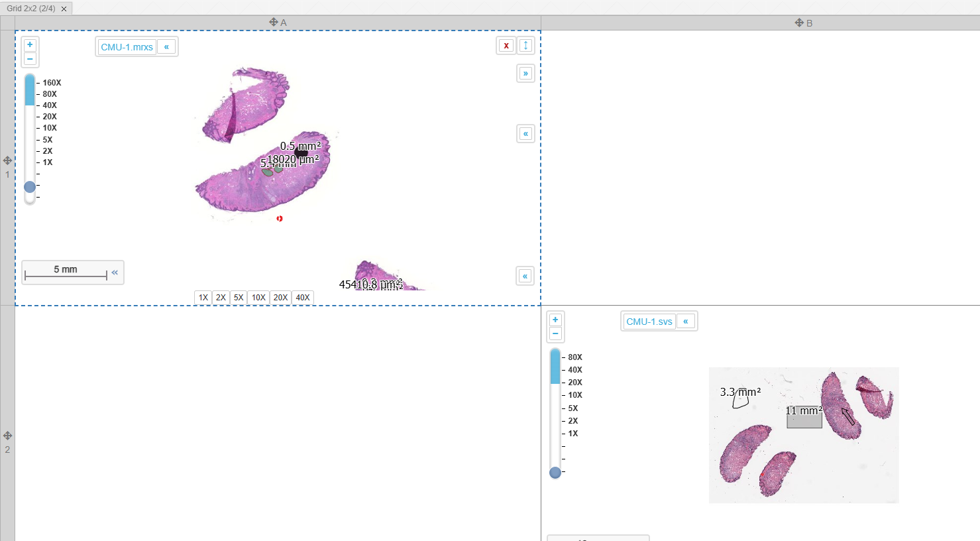Collapse the 5 mm scale bar
The height and width of the screenshot is (541, 980).
115,272
